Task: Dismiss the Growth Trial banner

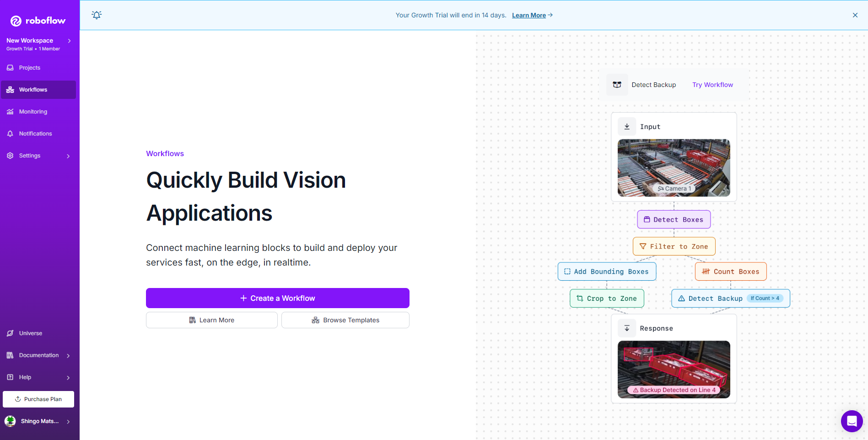Action: 855,15
